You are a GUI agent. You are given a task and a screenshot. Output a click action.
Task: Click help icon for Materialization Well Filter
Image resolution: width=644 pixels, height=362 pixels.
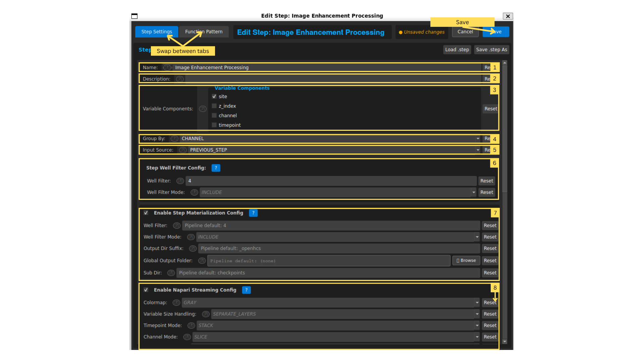click(x=177, y=226)
